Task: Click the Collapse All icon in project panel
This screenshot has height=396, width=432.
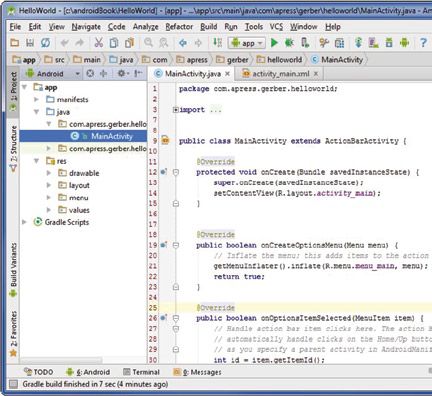Action: click(103, 73)
